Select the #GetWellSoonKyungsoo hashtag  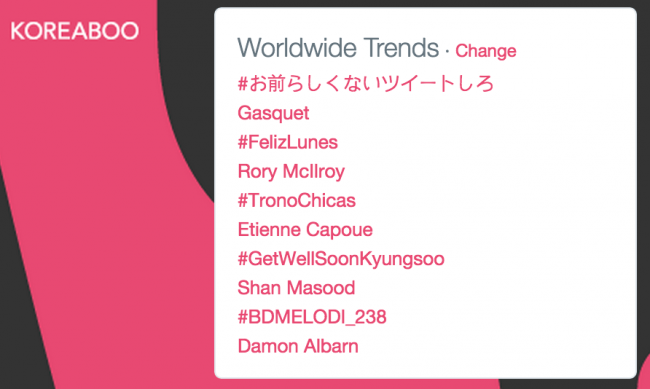pos(341,259)
